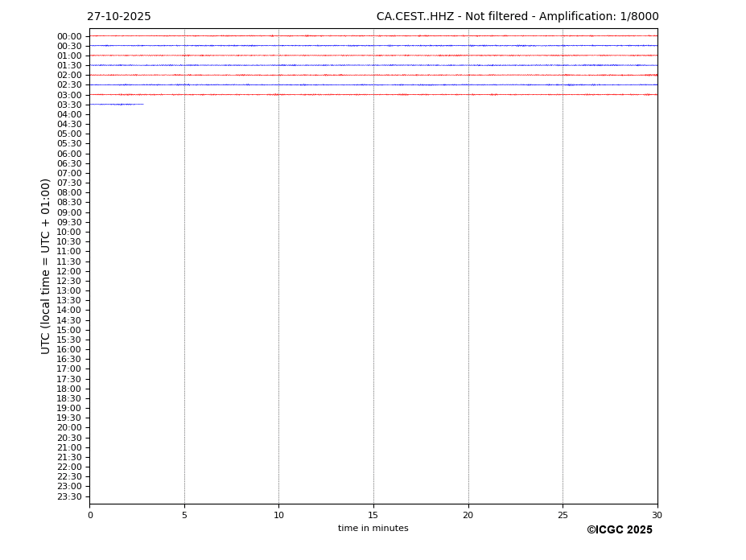
Task: Click the 30 tick on the minutes axis
Action: tap(657, 515)
